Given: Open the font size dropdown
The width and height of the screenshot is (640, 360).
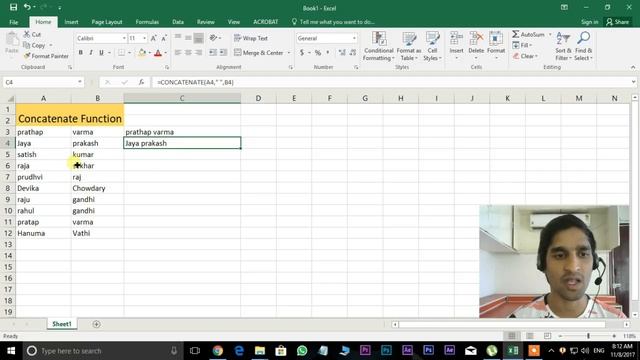Looking at the screenshot, I should pos(144,38).
